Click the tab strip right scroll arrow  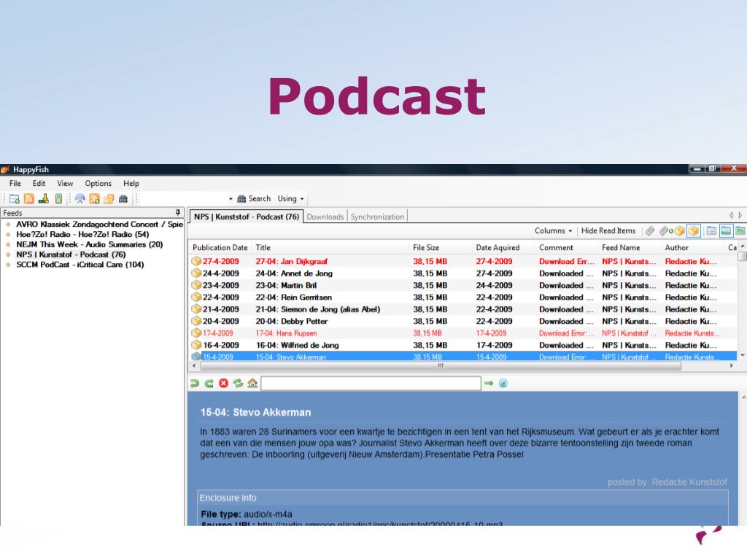pyautogui.click(x=740, y=215)
